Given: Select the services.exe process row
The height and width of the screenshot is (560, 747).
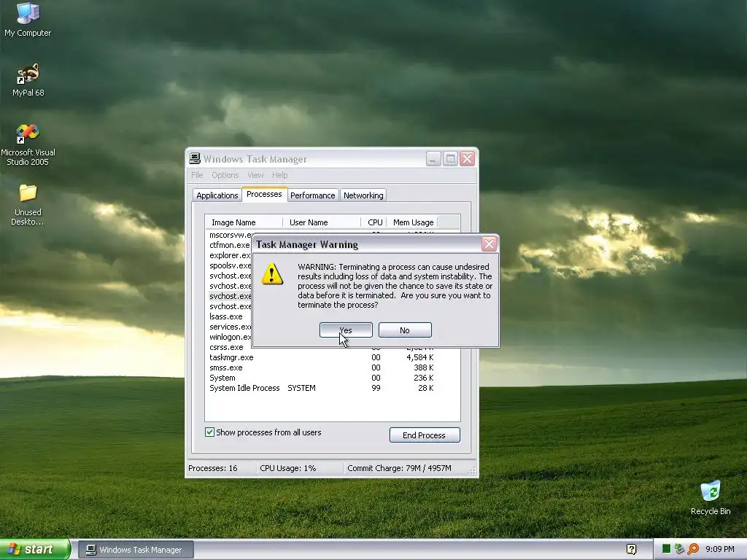Looking at the screenshot, I should (x=230, y=327).
